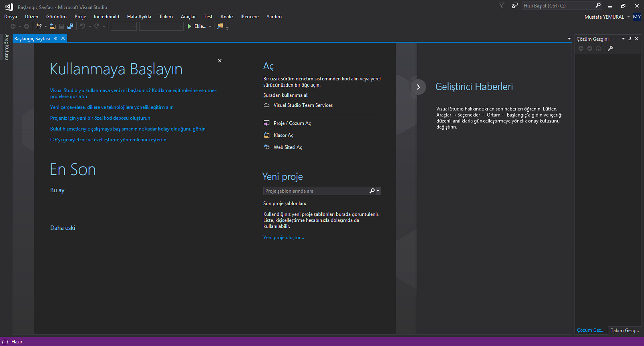
Task: Click the Solution Explorer Home icon
Action: click(x=598, y=49)
